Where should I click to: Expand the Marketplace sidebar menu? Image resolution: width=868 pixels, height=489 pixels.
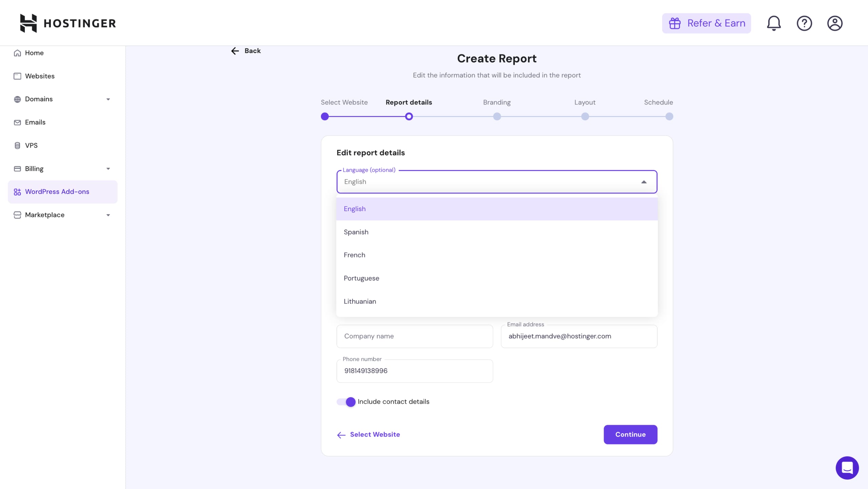[x=108, y=215]
